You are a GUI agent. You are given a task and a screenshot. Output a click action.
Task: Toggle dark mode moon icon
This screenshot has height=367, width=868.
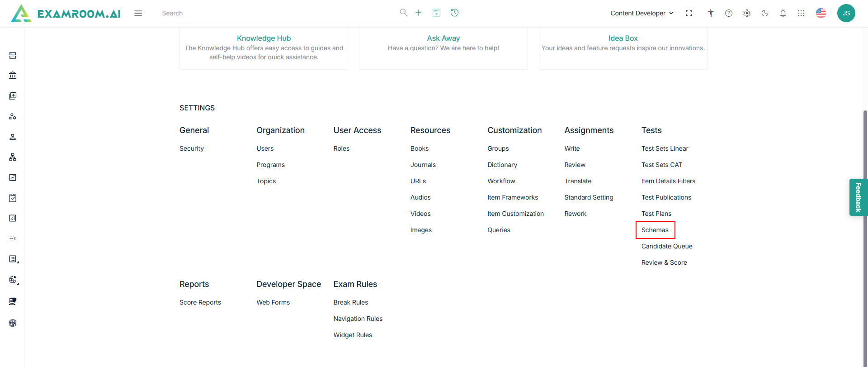[765, 13]
